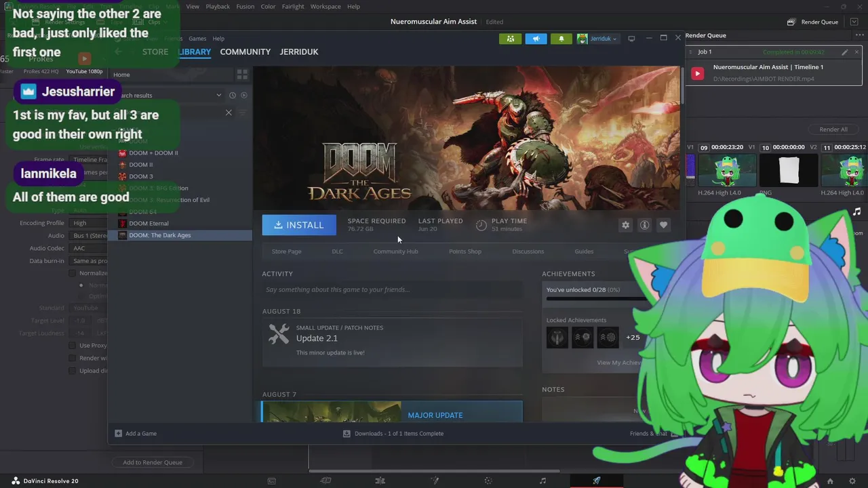868x488 pixels.
Task: Open Steam friends activity green icon
Action: (510, 39)
